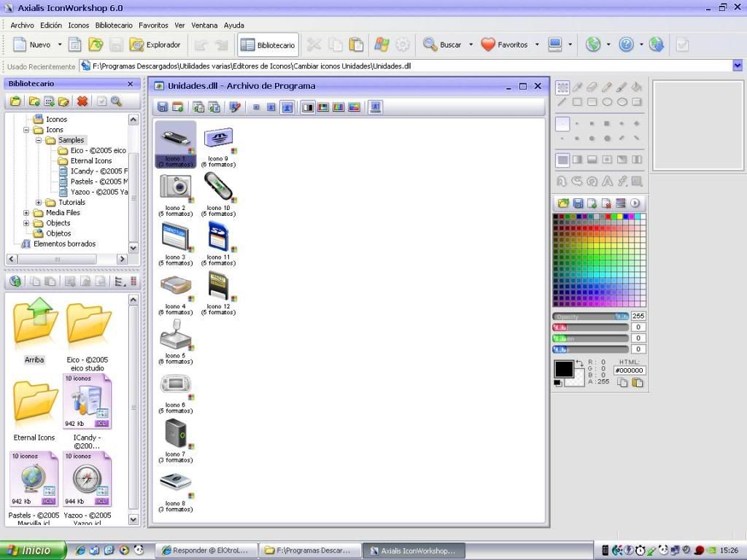The width and height of the screenshot is (747, 560).
Task: Collapse the Icons tree folder
Action: tap(26, 130)
